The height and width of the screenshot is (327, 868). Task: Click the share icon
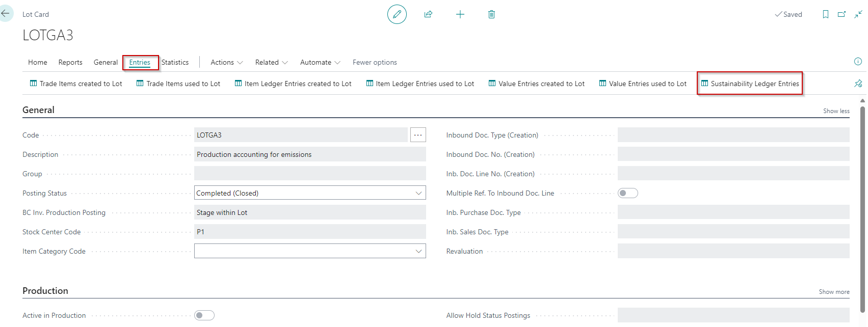[x=428, y=14]
